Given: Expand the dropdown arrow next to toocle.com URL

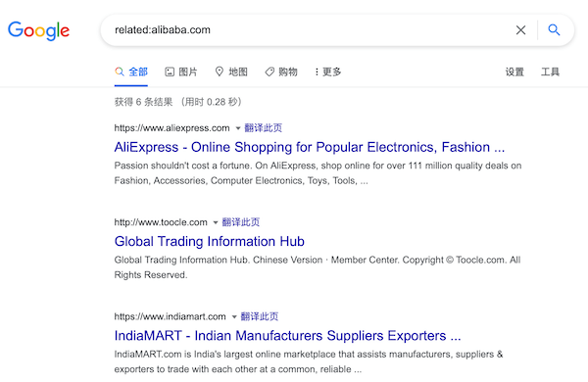Looking at the screenshot, I should point(216,222).
